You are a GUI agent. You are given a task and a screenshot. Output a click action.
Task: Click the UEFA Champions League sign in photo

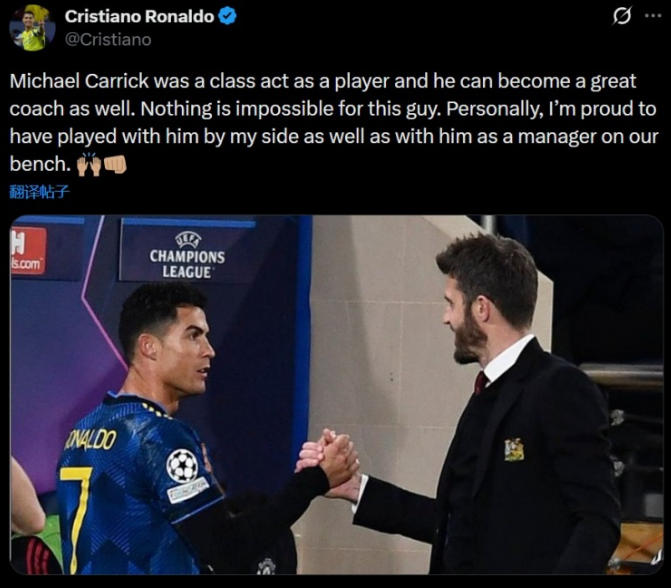[x=187, y=256]
